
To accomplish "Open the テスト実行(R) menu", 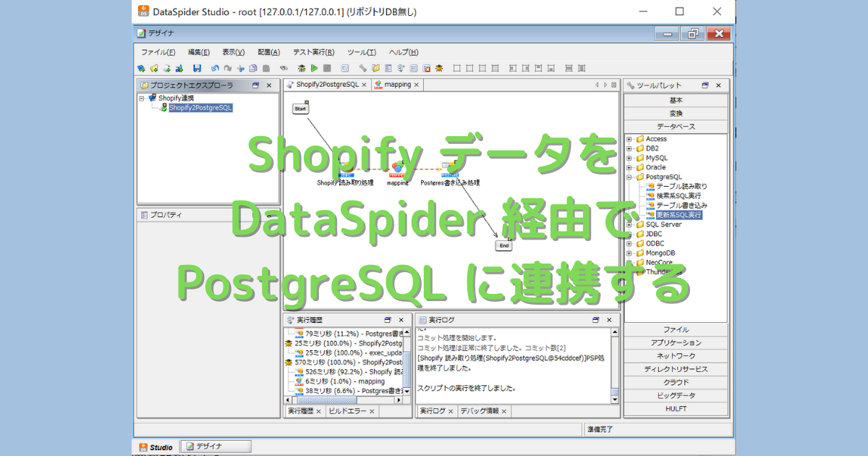I will [313, 52].
